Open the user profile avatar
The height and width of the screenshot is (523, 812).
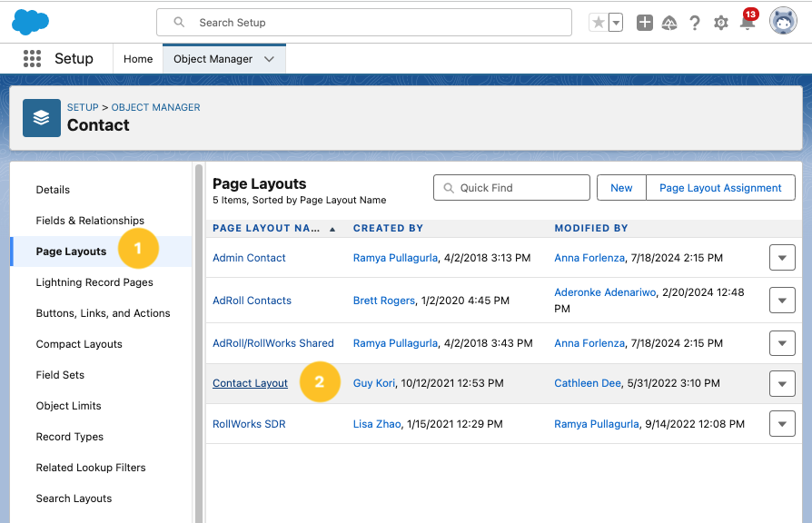tap(782, 22)
